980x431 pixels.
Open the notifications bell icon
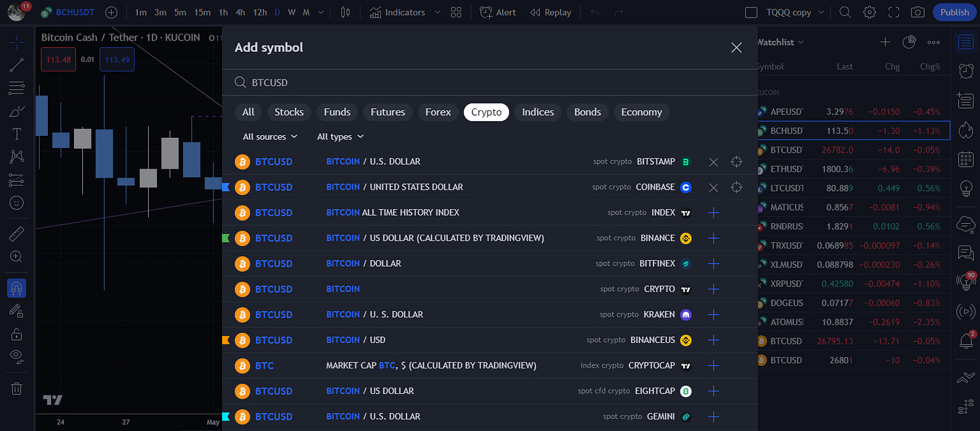(966, 341)
